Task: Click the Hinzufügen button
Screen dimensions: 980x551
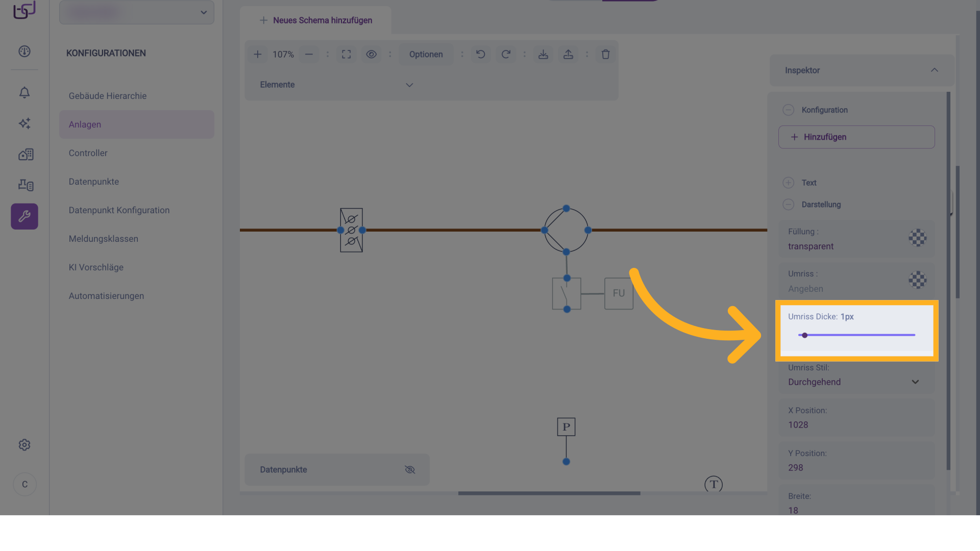Action: pos(856,137)
